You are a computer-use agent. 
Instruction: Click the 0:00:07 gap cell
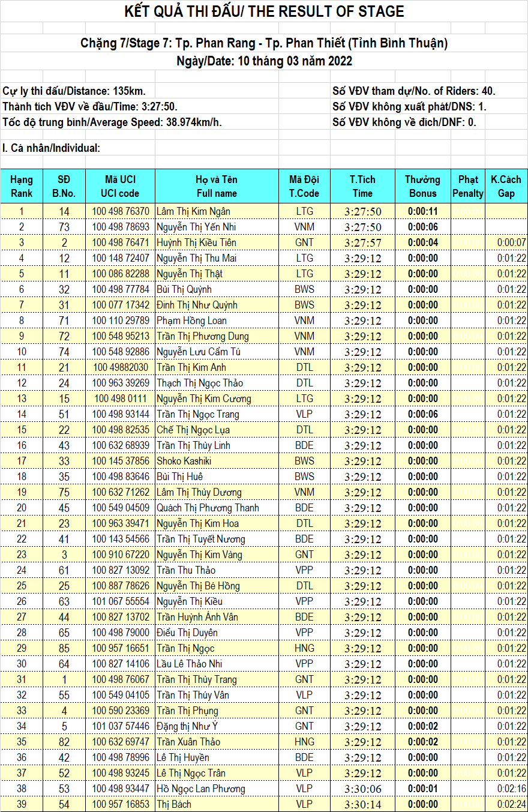pos(511,242)
